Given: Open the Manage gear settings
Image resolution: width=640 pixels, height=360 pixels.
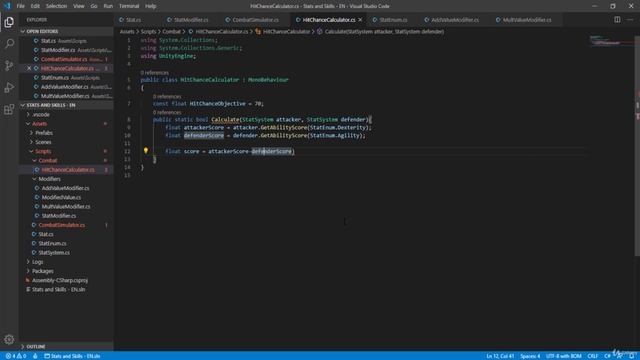Looking at the screenshot, I should point(9,339).
